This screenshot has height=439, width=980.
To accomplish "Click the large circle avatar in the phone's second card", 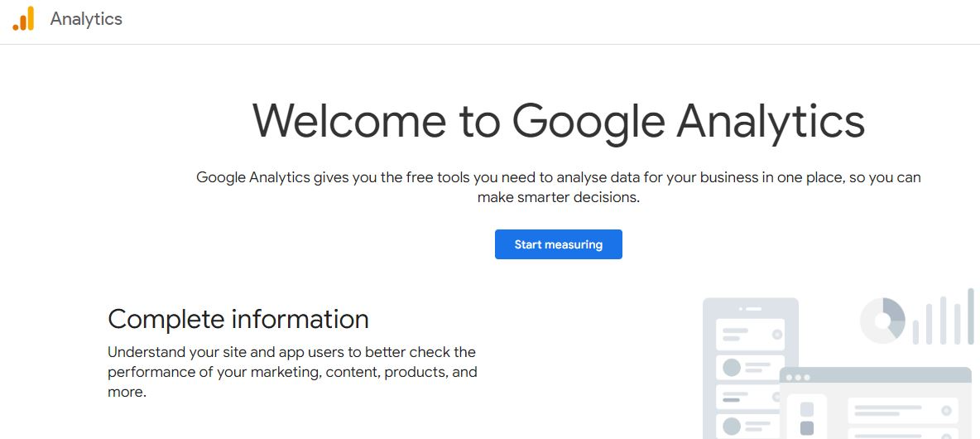I will [732, 367].
